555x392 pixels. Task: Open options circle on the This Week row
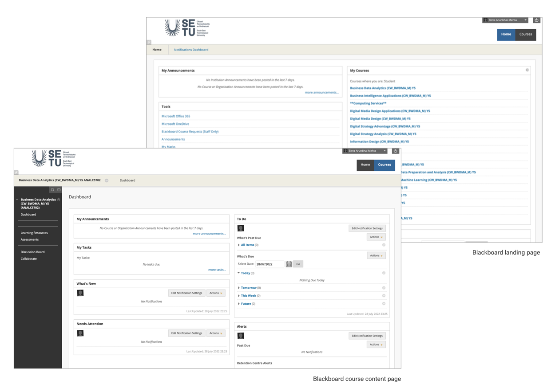point(384,296)
